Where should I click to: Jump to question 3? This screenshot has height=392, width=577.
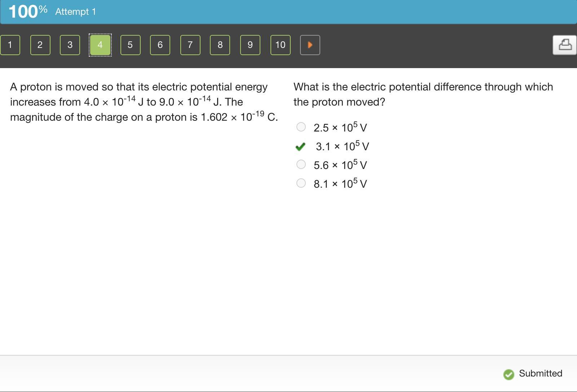click(70, 45)
